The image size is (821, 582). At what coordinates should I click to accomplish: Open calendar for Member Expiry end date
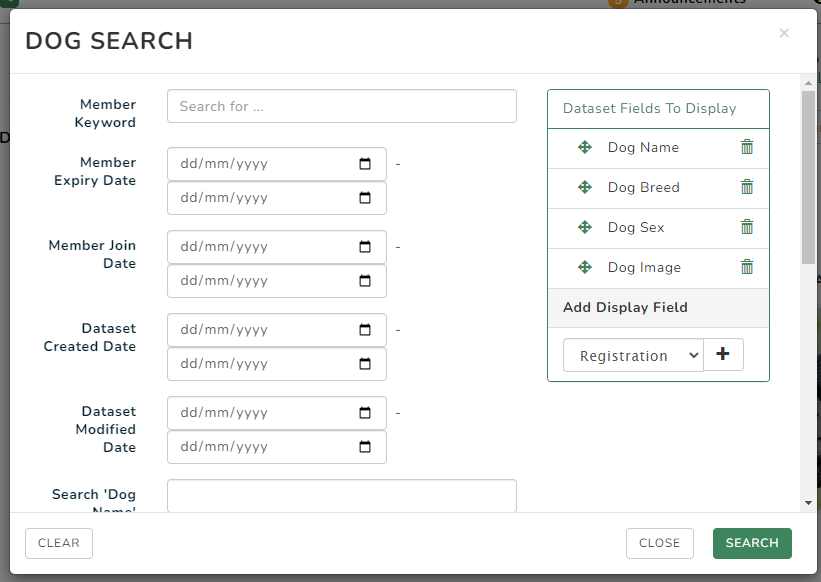tap(365, 198)
